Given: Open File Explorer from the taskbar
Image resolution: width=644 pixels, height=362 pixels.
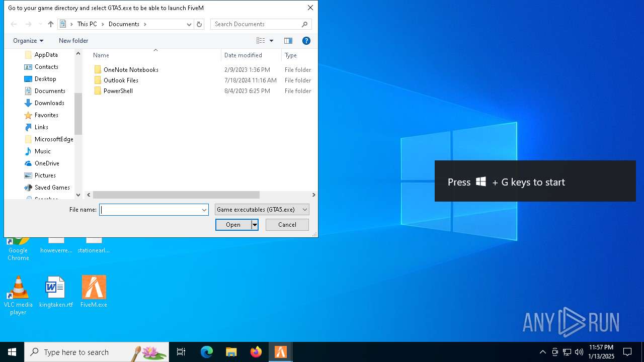Looking at the screenshot, I should click(x=231, y=352).
